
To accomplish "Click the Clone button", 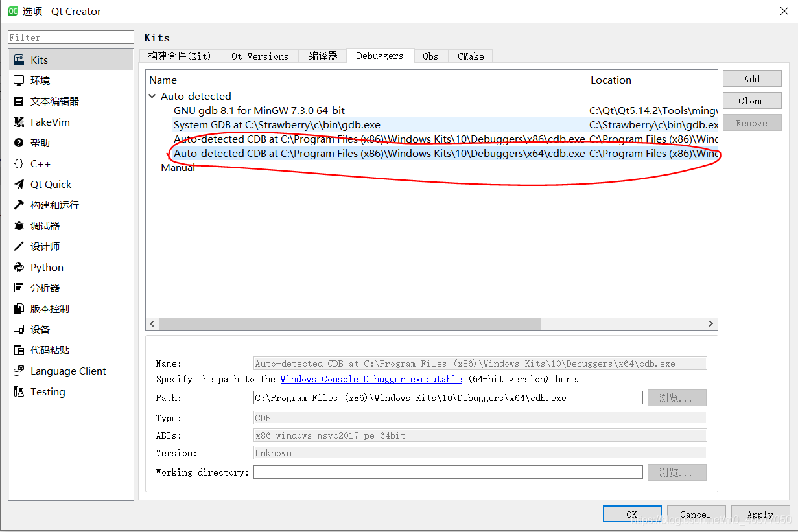I will (752, 101).
